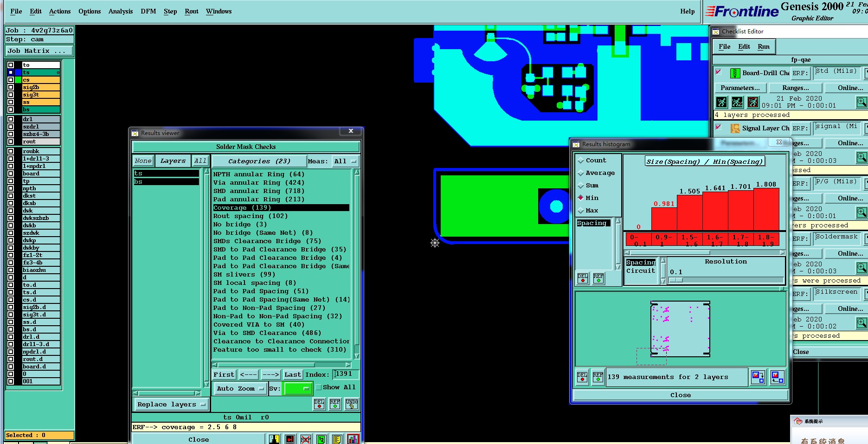Screen dimensions: 868x444
Task: Click the magnifier results icon for Board-Drill Checks
Action: 862,102
